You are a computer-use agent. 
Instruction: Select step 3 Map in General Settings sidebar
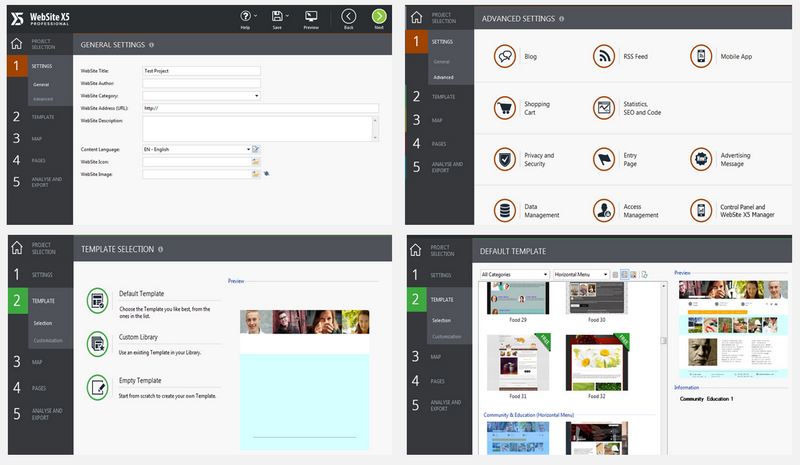40,138
